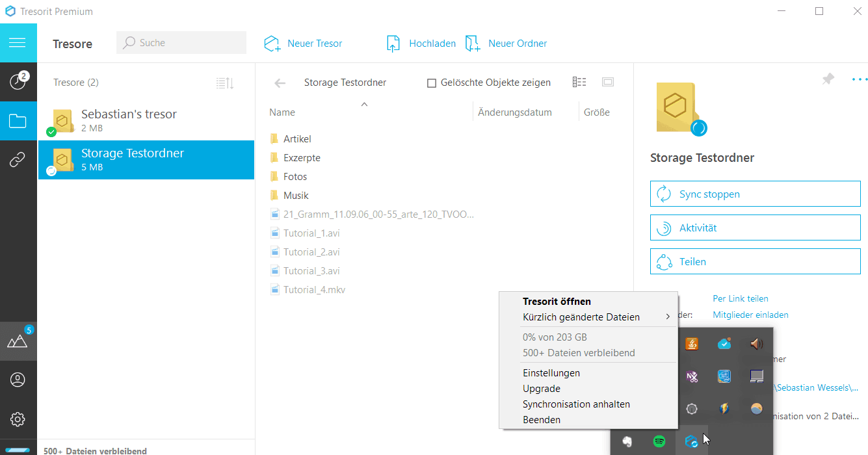The image size is (868, 455).
Task: Click the touchpad monitor tray icon
Action: [756, 376]
